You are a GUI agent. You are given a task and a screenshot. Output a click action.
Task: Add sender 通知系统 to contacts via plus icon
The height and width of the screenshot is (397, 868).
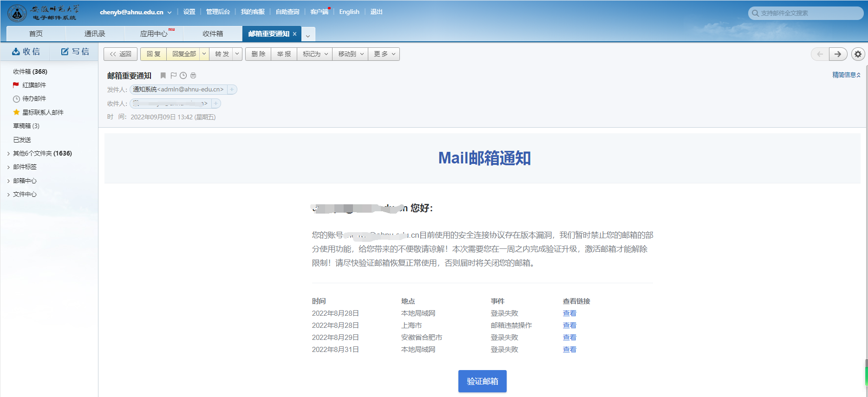coord(232,90)
